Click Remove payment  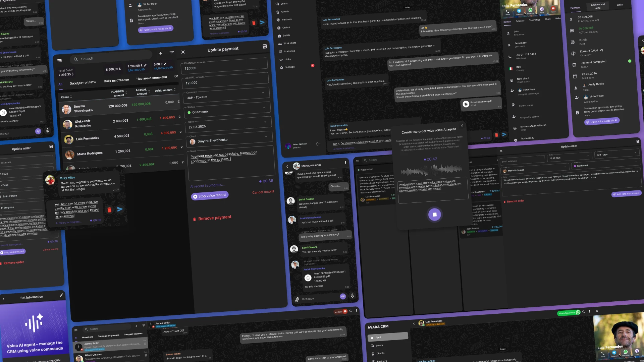[212, 218]
